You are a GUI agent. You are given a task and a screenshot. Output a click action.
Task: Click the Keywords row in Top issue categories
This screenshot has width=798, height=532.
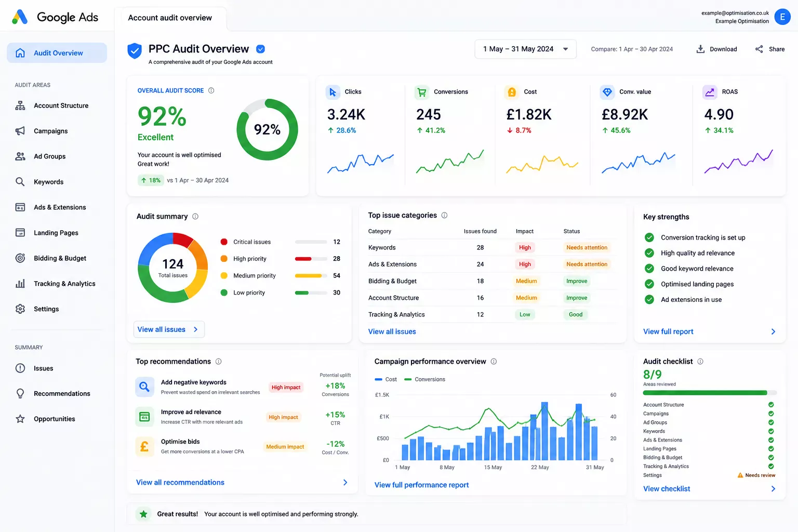[493, 248]
